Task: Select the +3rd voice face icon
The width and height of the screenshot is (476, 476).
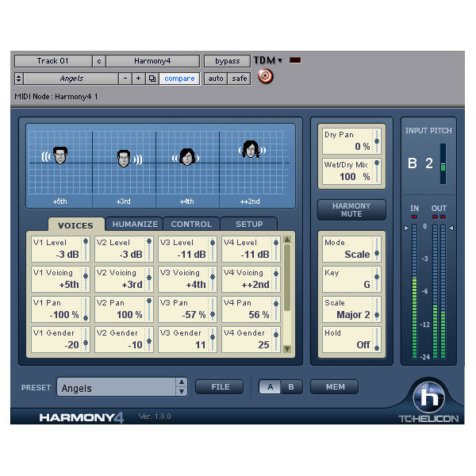Action: 124,159
